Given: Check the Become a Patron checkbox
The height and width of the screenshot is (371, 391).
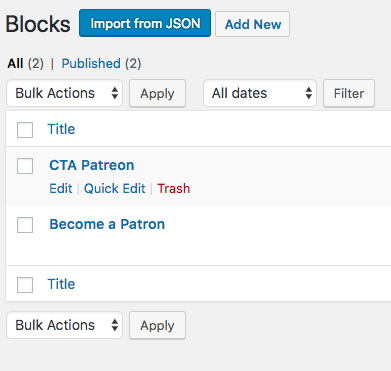Looking at the screenshot, I should pos(25,225).
